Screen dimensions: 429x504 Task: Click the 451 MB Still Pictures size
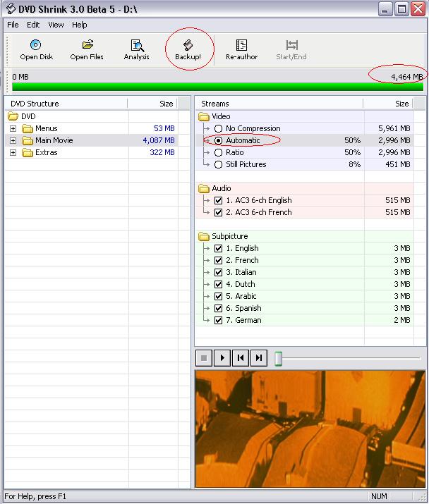pos(398,164)
